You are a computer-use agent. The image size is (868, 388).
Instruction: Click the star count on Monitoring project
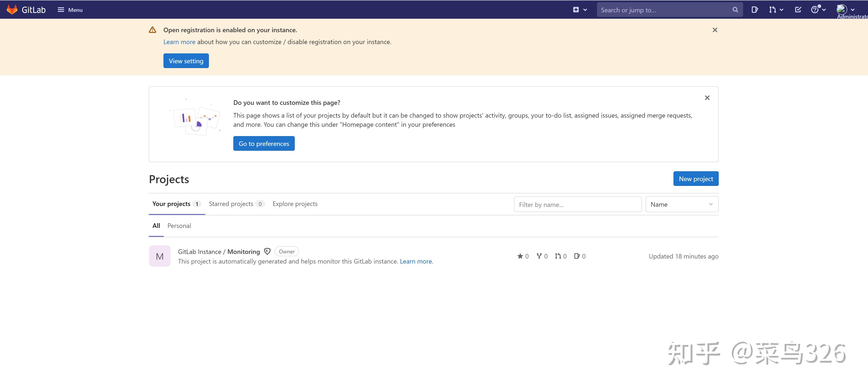(523, 256)
